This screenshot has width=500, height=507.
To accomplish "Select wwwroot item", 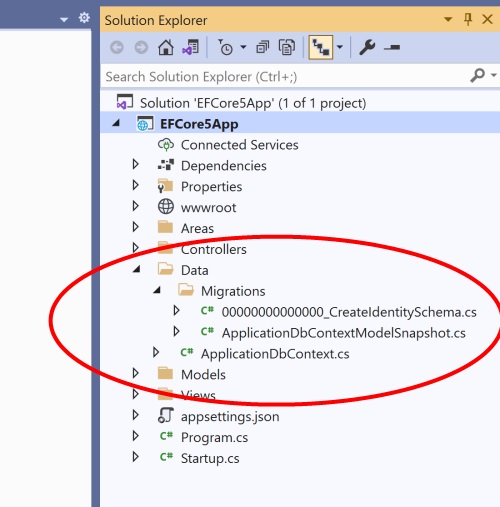I will coord(208,208).
